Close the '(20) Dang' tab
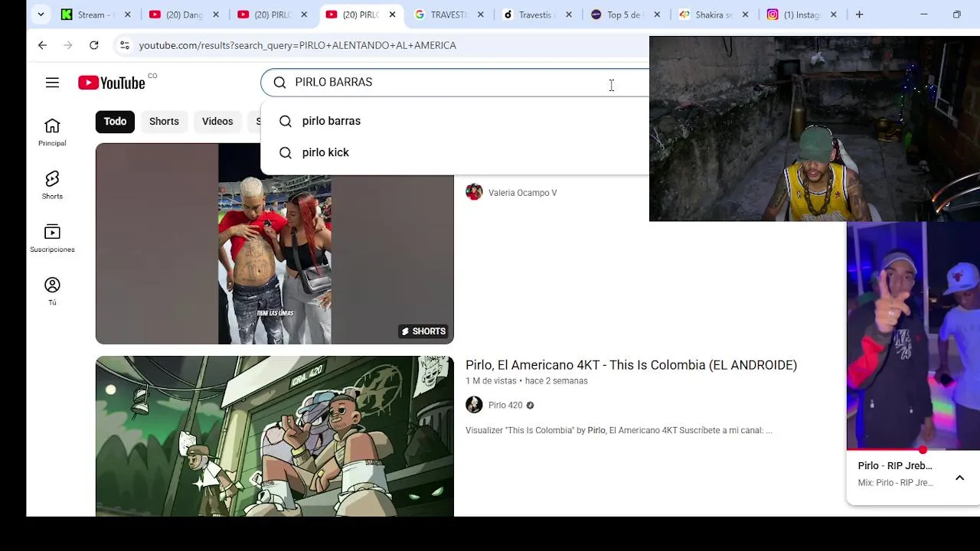Image resolution: width=980 pixels, height=551 pixels. 216,15
